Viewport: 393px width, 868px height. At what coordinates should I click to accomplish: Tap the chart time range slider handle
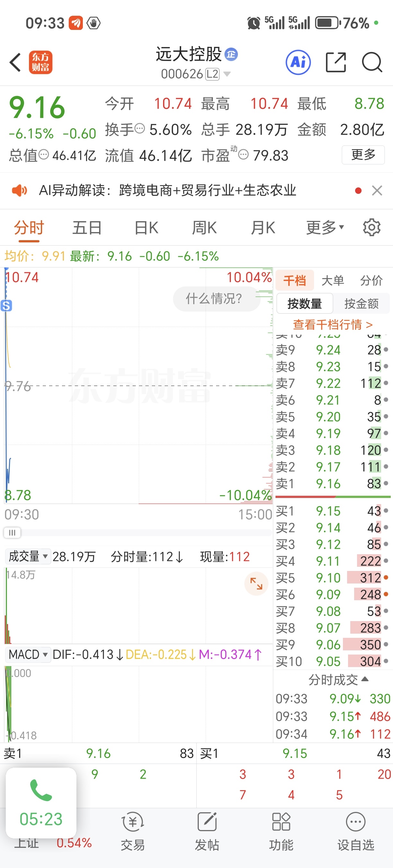pyautogui.click(x=12, y=533)
